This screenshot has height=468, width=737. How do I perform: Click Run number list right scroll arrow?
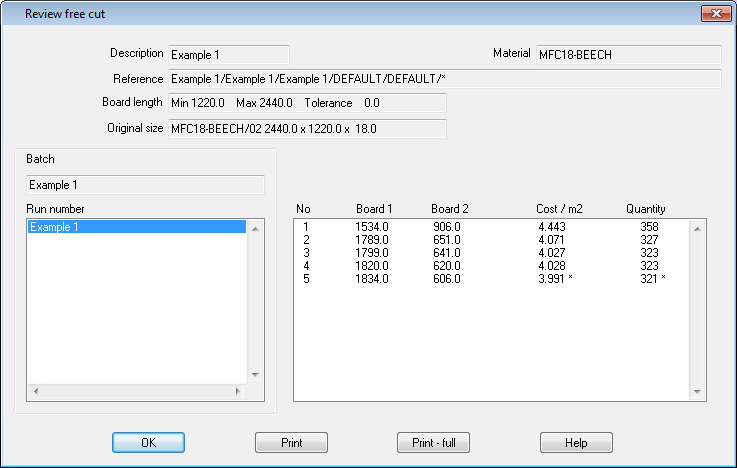pos(238,391)
